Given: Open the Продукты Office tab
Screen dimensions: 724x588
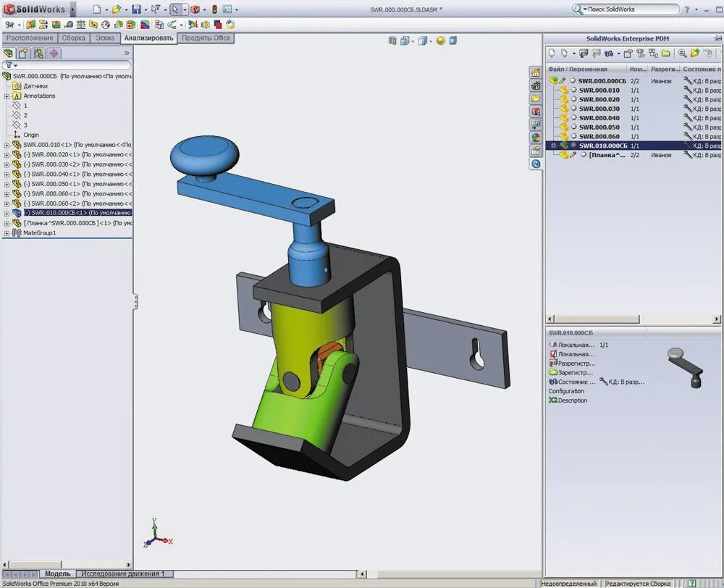Looking at the screenshot, I should tap(206, 38).
